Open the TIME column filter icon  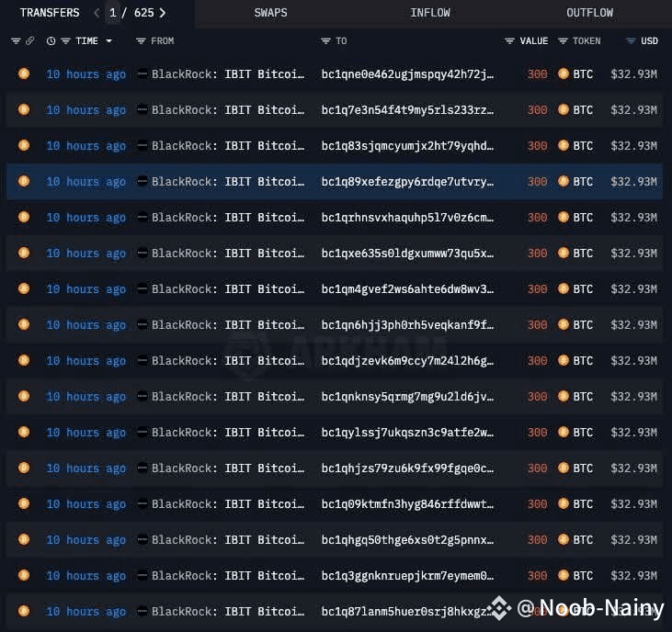click(65, 41)
